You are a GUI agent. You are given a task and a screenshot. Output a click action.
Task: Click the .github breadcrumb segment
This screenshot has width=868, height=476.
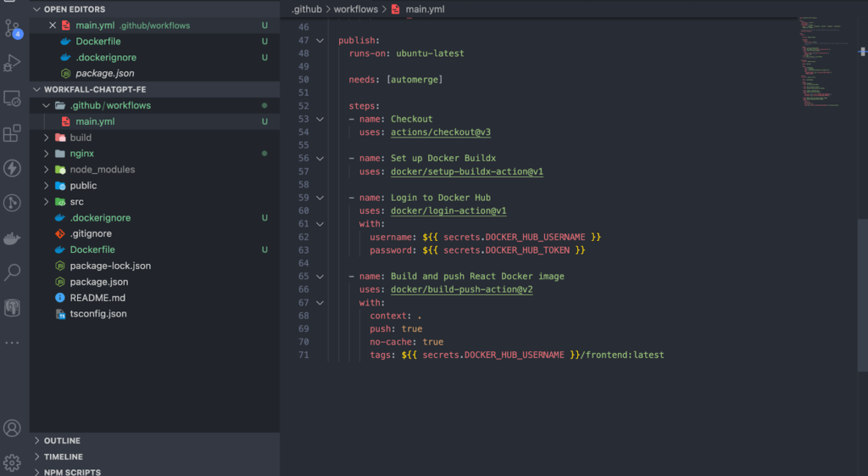pos(307,8)
